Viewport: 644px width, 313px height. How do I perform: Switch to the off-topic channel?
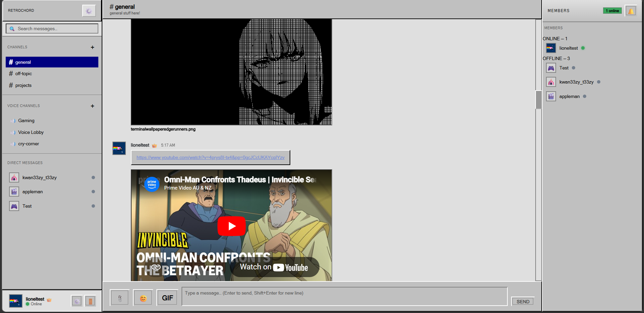click(52, 73)
